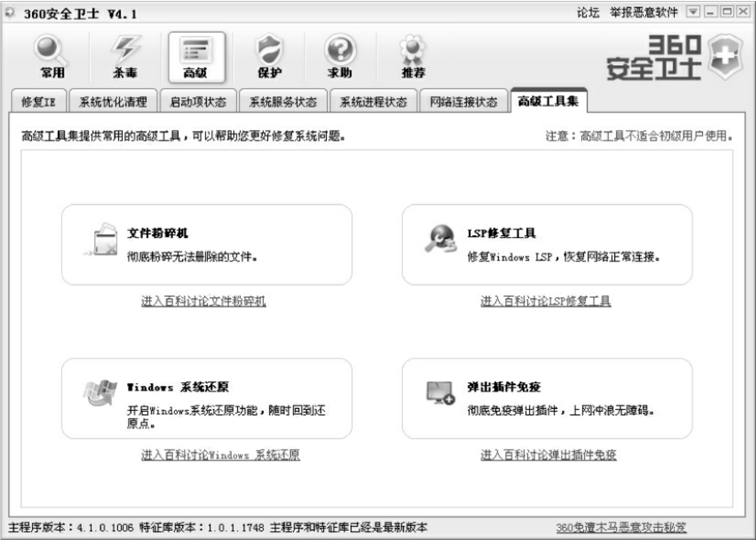Click the 360 shield logo icon
This screenshot has height=540, width=756.
[x=725, y=57]
